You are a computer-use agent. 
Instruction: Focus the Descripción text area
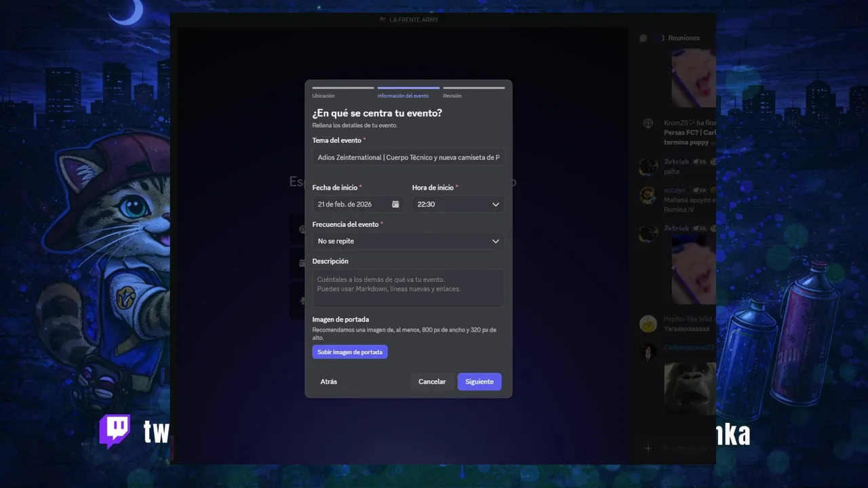(x=408, y=289)
